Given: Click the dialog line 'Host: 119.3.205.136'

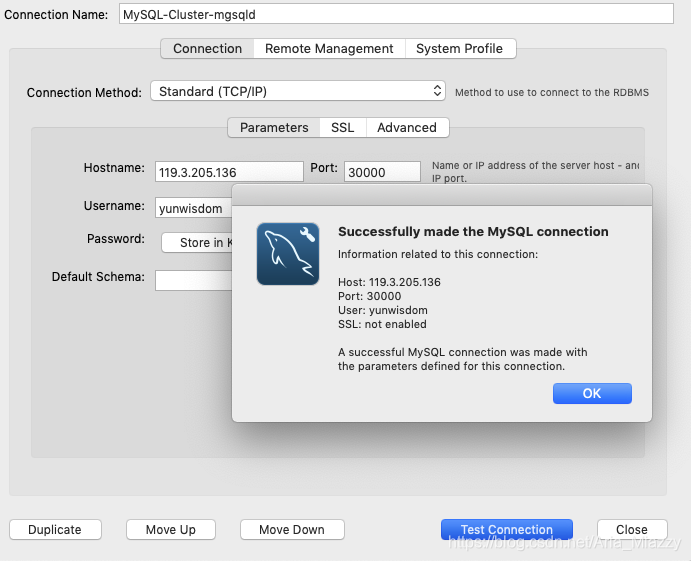Looking at the screenshot, I should point(389,282).
